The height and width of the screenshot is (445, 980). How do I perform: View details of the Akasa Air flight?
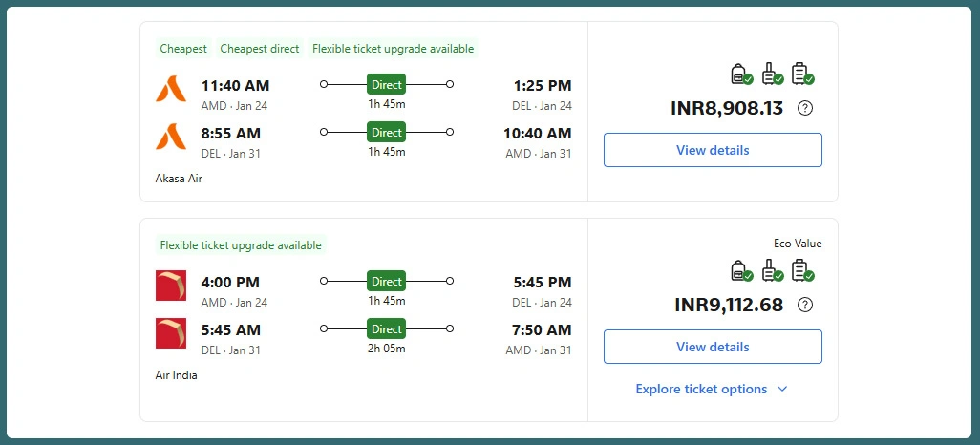tap(713, 150)
